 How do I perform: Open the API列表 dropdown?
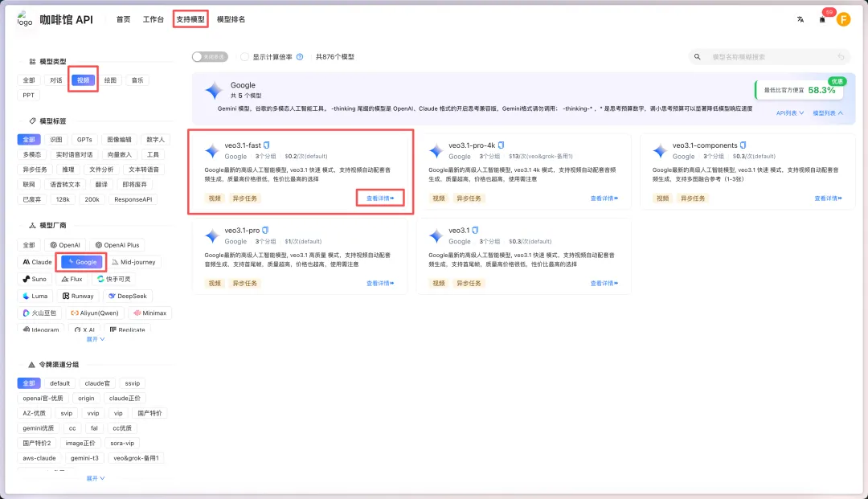click(790, 112)
